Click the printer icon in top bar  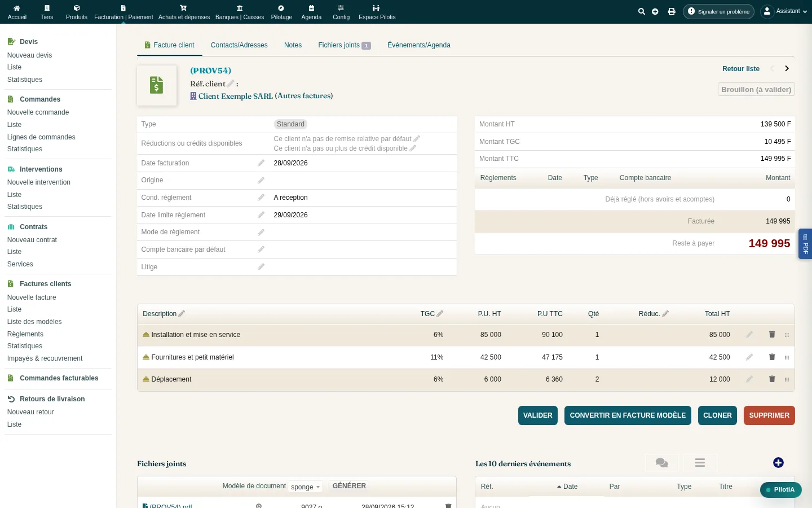coord(672,11)
